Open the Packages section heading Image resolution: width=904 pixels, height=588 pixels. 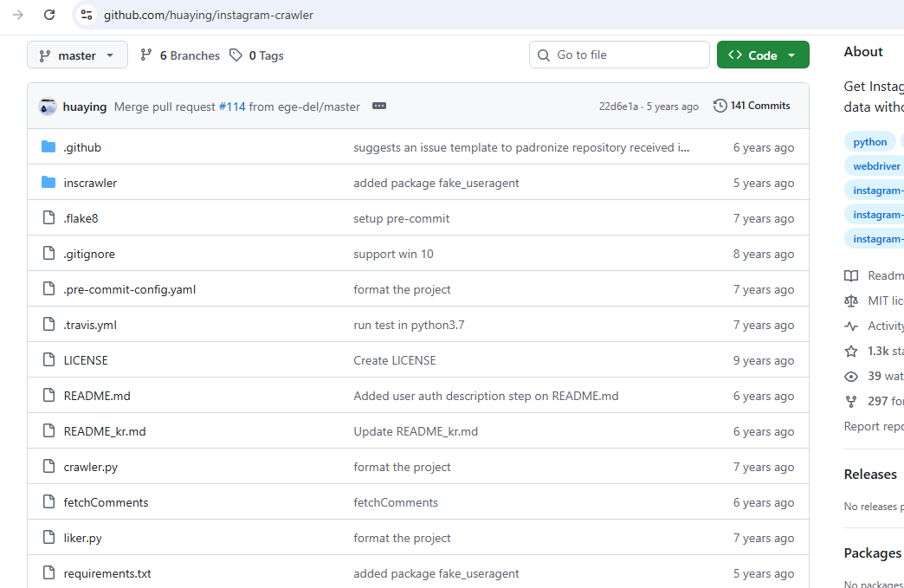click(x=872, y=552)
